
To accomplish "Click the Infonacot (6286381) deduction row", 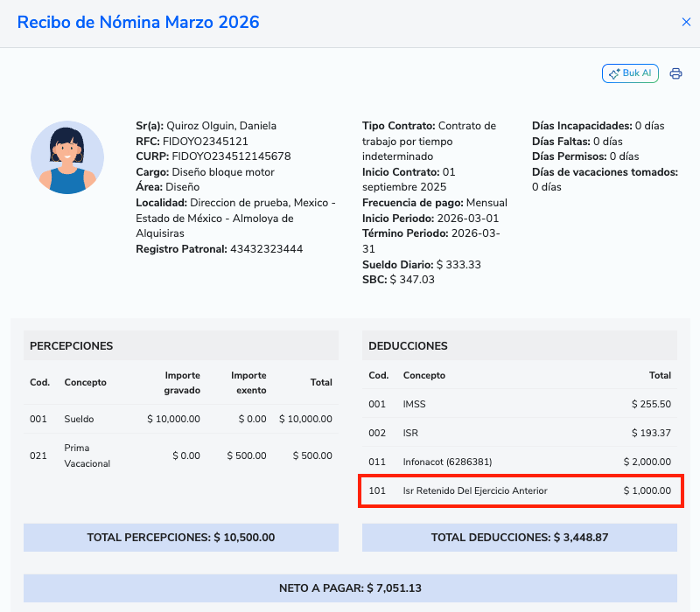I will tap(519, 462).
